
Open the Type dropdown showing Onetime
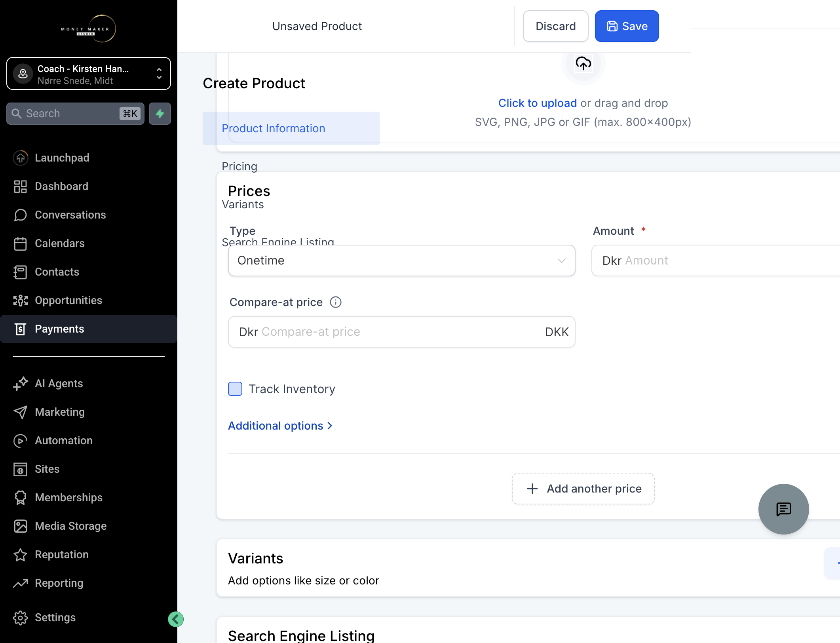401,261
